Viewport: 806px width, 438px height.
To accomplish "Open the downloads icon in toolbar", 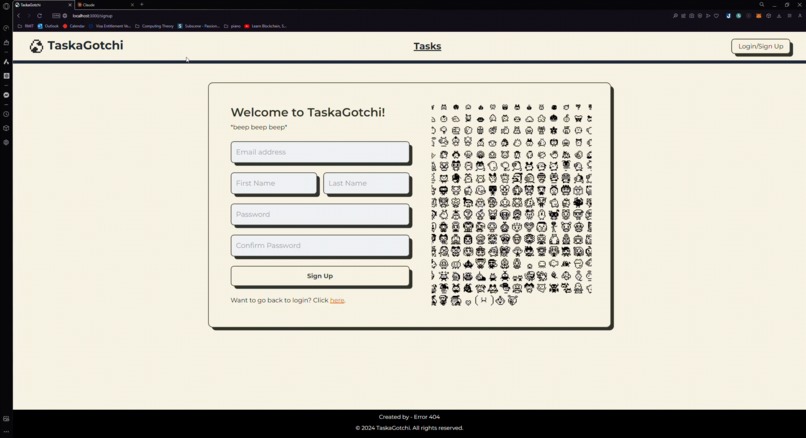I will tap(779, 16).
